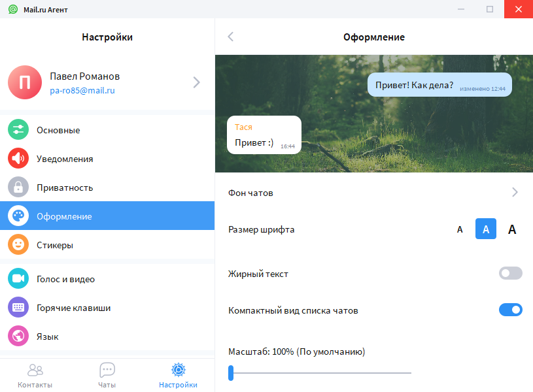
Task: Click the 16:44 timestamp in Тася bubble
Action: 288,146
